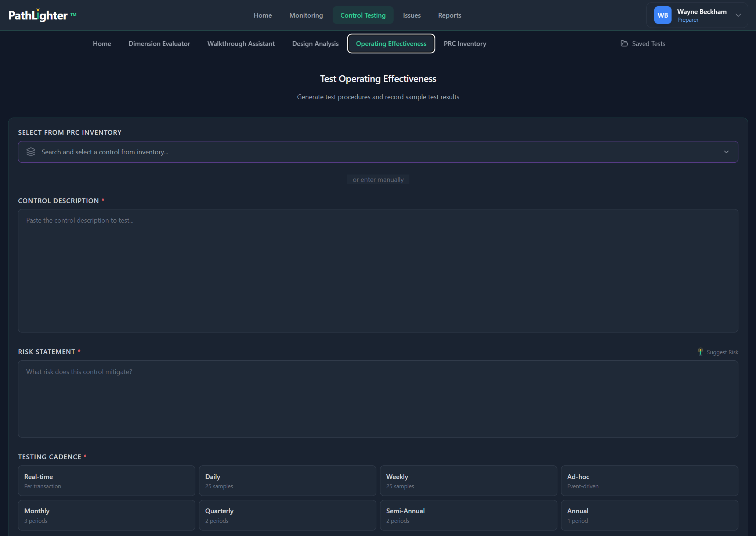756x536 pixels.
Task: Select the Ad-hoc testing cadence
Action: 649,481
